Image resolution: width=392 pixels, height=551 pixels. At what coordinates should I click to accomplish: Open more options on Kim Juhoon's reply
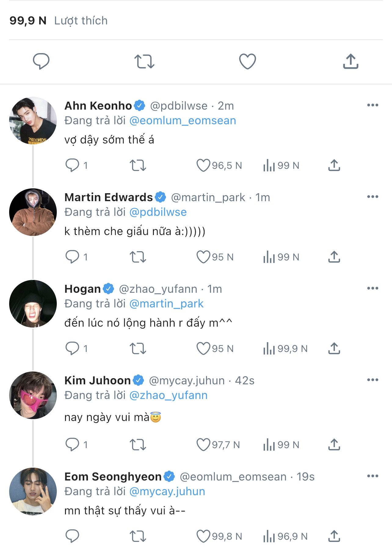coord(372,380)
